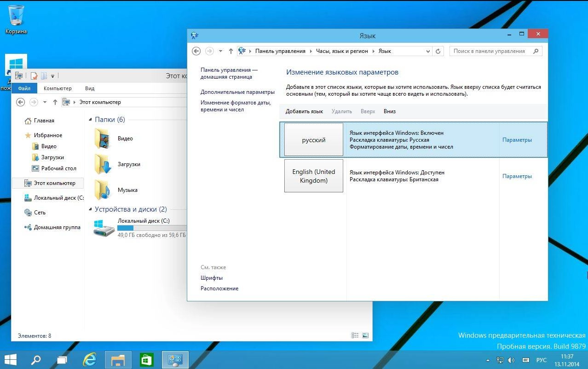Open recent locations dropdown in Explorer

point(45,102)
